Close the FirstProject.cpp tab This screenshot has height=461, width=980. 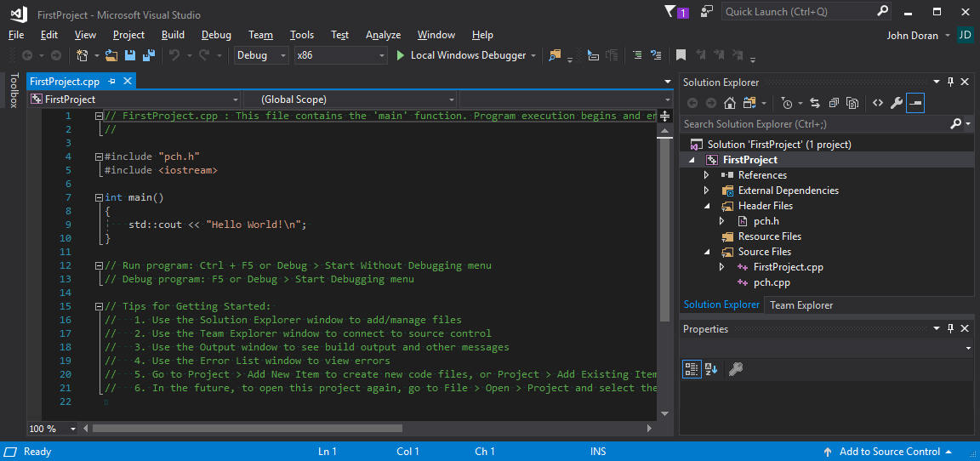click(127, 81)
